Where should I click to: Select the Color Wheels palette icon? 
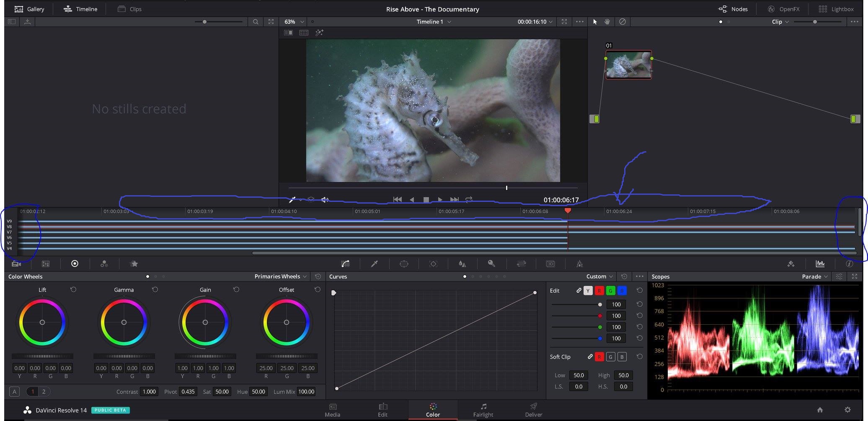pyautogui.click(x=75, y=263)
